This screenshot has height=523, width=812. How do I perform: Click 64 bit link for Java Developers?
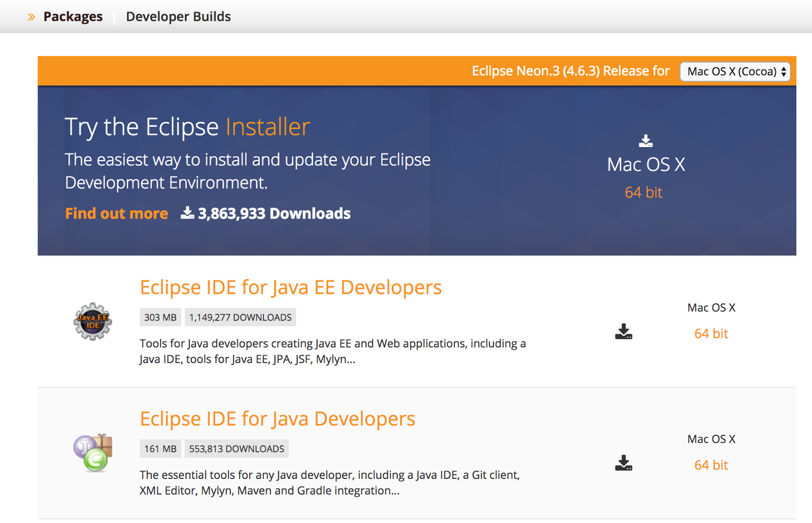click(x=711, y=465)
